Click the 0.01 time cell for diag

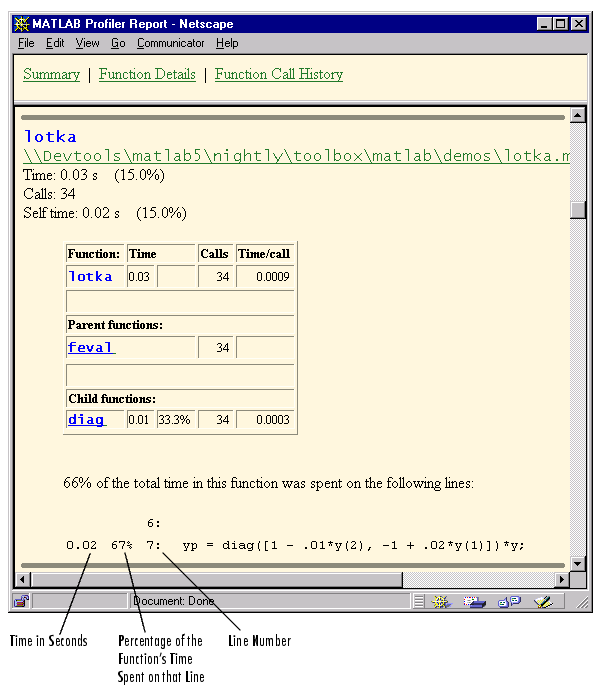(140, 419)
